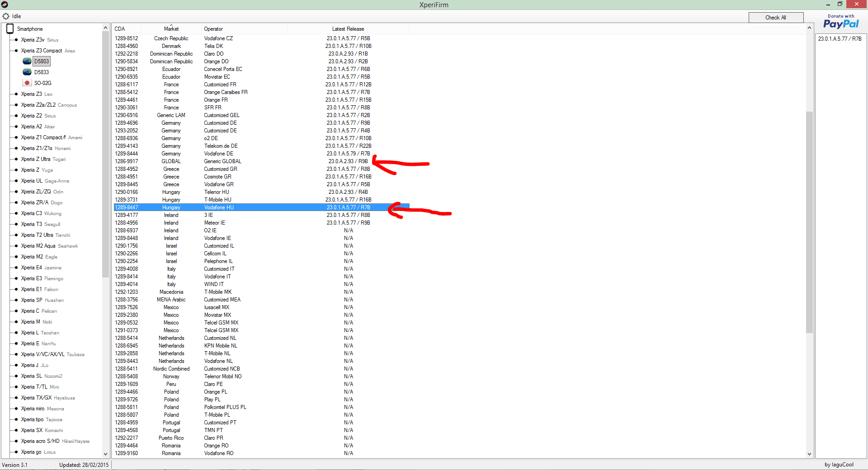Sort by the Latest Release column header
Image resolution: width=868 pixels, height=470 pixels.
pyautogui.click(x=348, y=29)
